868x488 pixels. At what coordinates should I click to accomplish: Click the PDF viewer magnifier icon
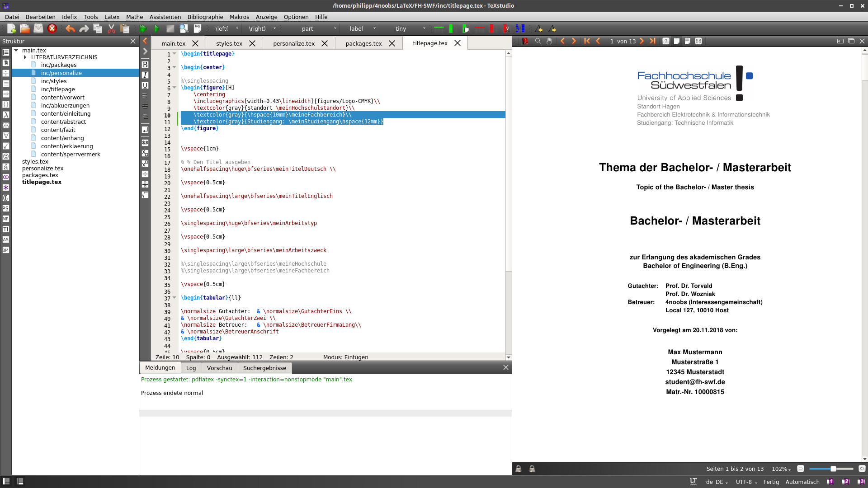(x=538, y=41)
